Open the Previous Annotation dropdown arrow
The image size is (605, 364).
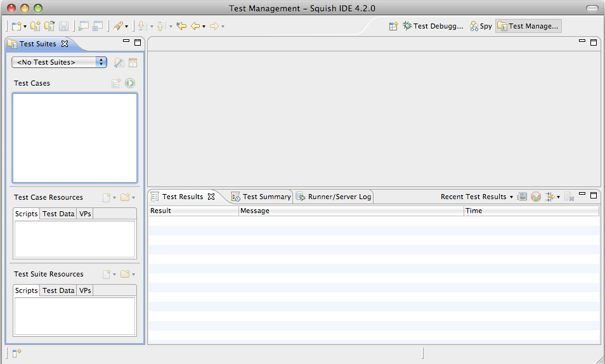[x=171, y=27]
